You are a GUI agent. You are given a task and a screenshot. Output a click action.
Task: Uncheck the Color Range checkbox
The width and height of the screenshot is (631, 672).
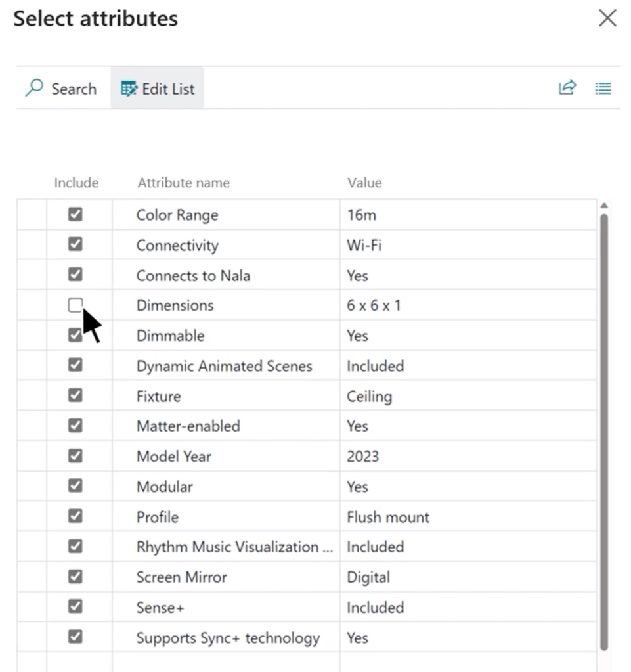pyautogui.click(x=76, y=214)
